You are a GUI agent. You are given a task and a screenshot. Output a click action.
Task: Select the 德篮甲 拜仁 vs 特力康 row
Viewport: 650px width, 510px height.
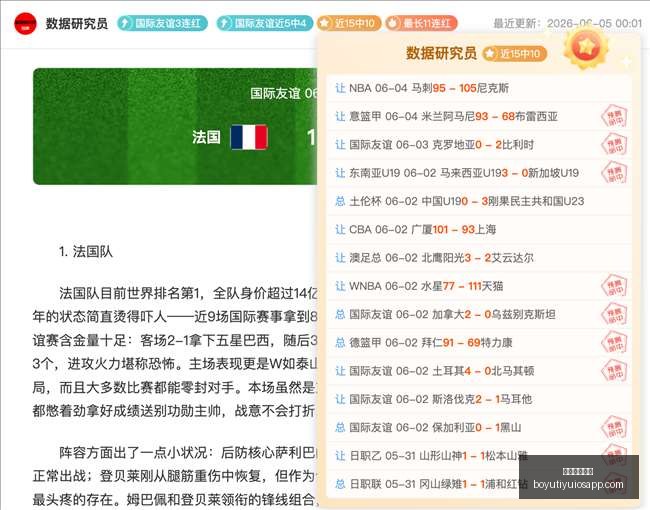[479, 342]
